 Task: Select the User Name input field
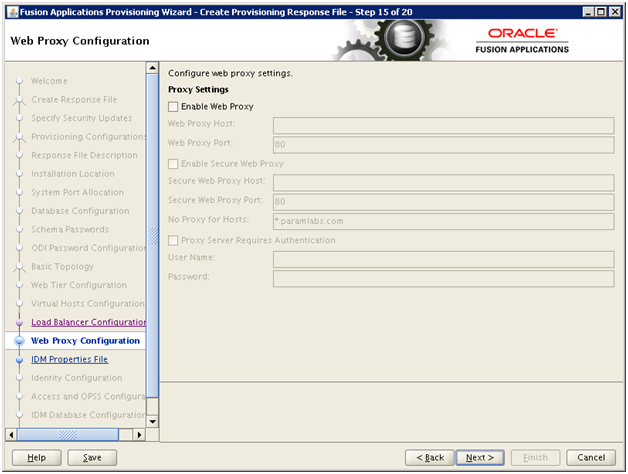pyautogui.click(x=443, y=259)
